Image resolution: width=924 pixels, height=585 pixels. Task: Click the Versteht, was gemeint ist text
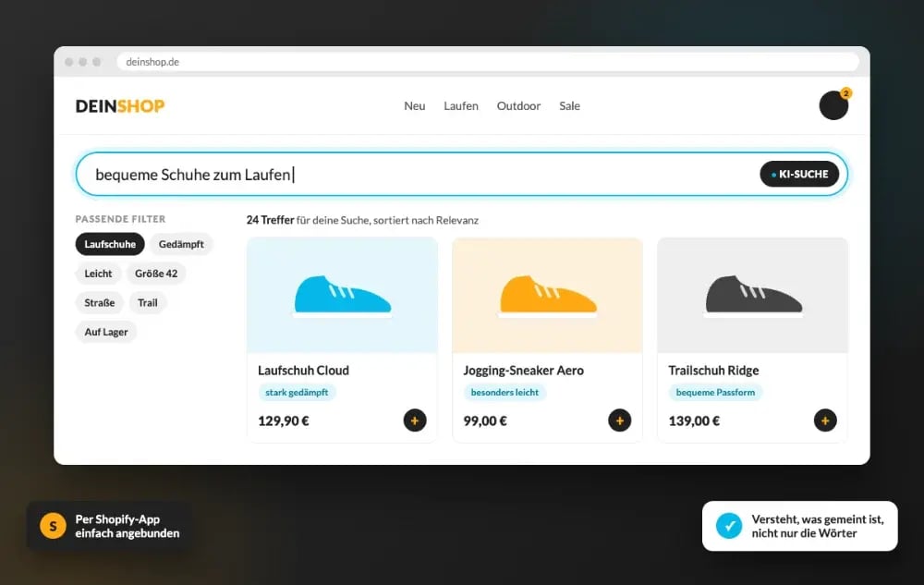818,526
